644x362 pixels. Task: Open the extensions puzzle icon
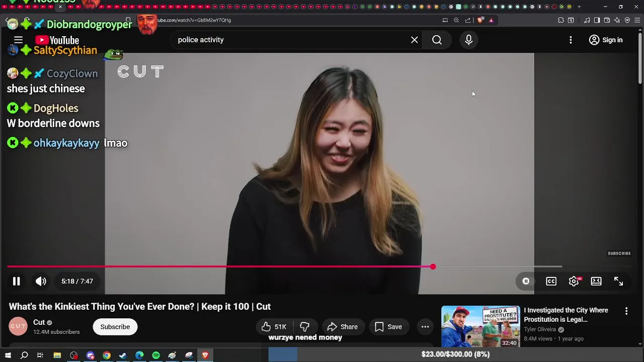[561, 20]
